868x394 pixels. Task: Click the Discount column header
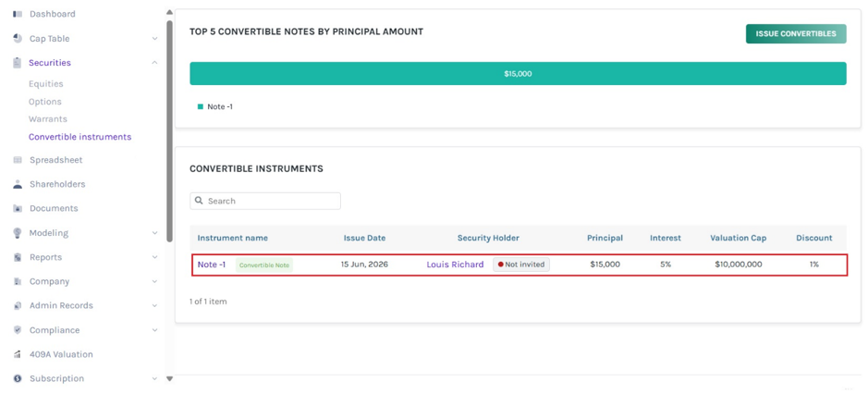point(813,238)
